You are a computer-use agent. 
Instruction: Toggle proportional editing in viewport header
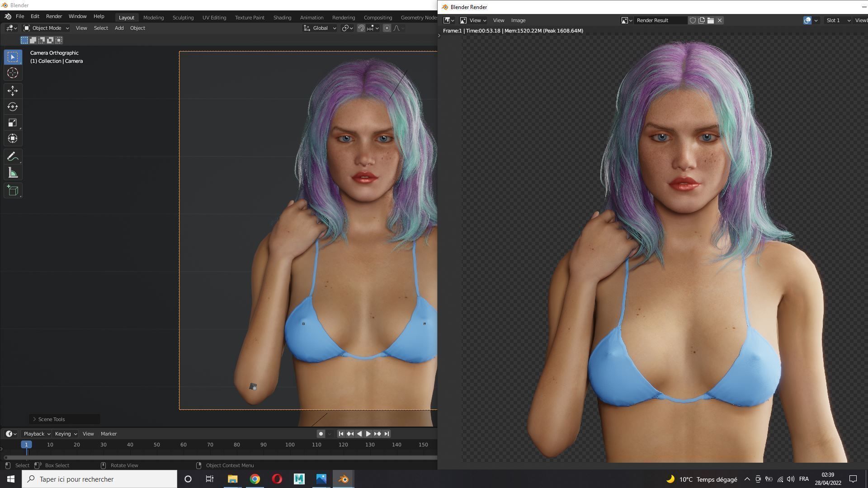click(x=387, y=28)
